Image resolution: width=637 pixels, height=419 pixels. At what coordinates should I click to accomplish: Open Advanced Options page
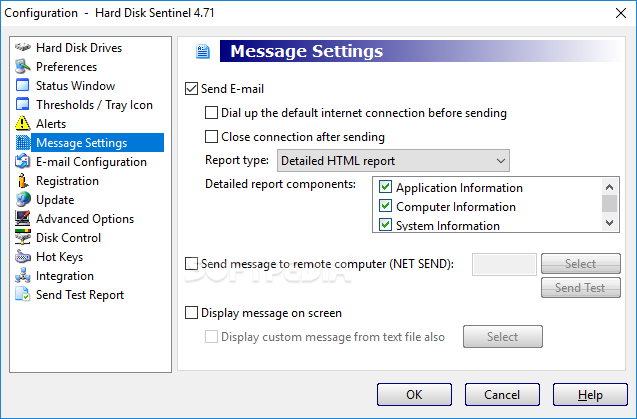tap(85, 219)
